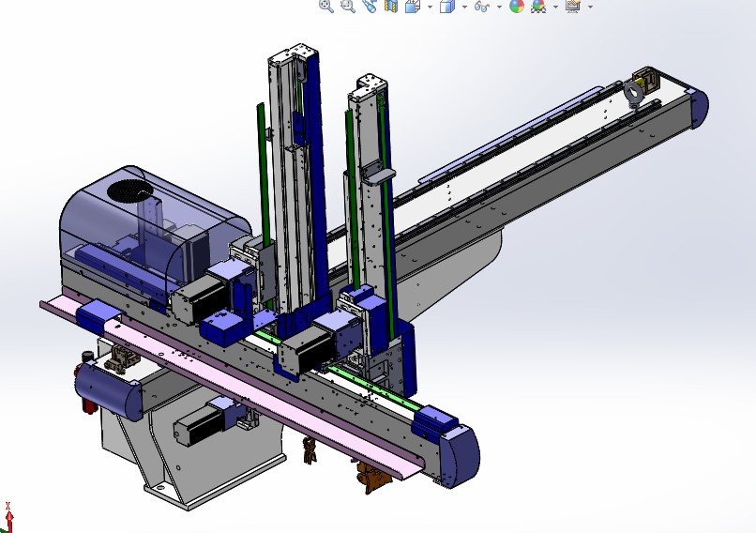Select the grey eye bolt ring on the beam

632,93
